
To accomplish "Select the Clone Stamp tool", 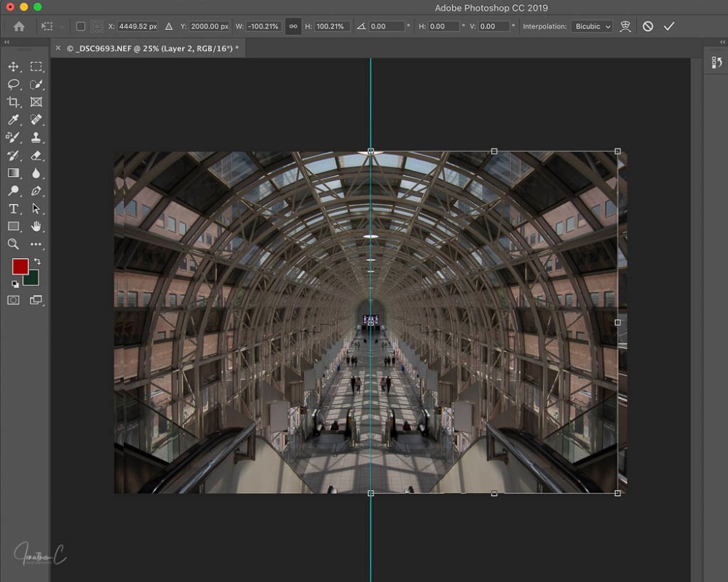I will pyautogui.click(x=36, y=138).
